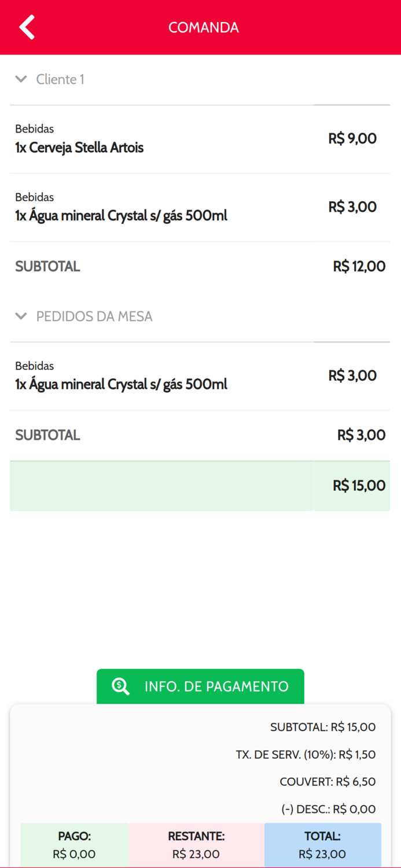Click the Cliente 1 subtotal R$ 12,00

point(359,266)
